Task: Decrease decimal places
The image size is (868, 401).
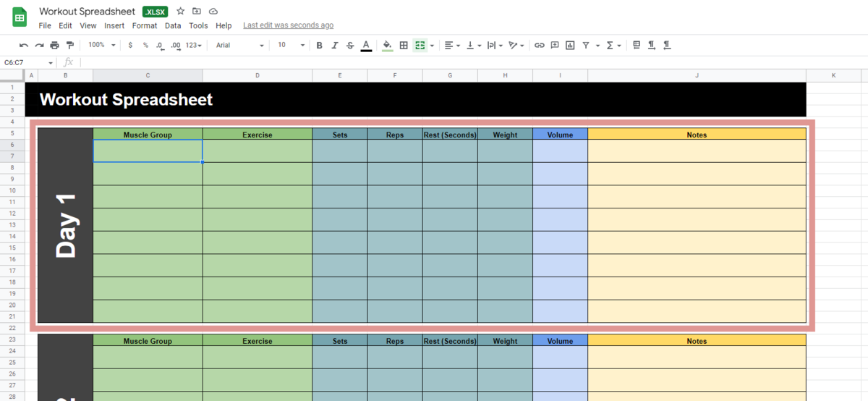Action: (x=161, y=45)
